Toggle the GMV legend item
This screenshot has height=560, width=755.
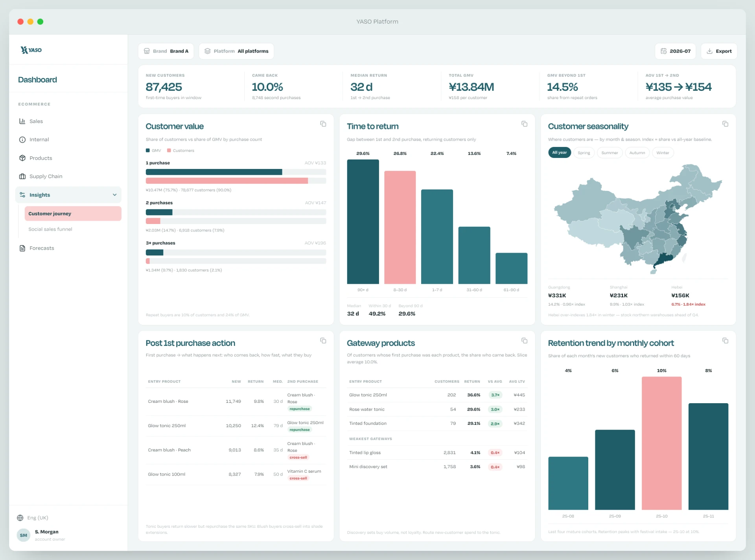(153, 151)
